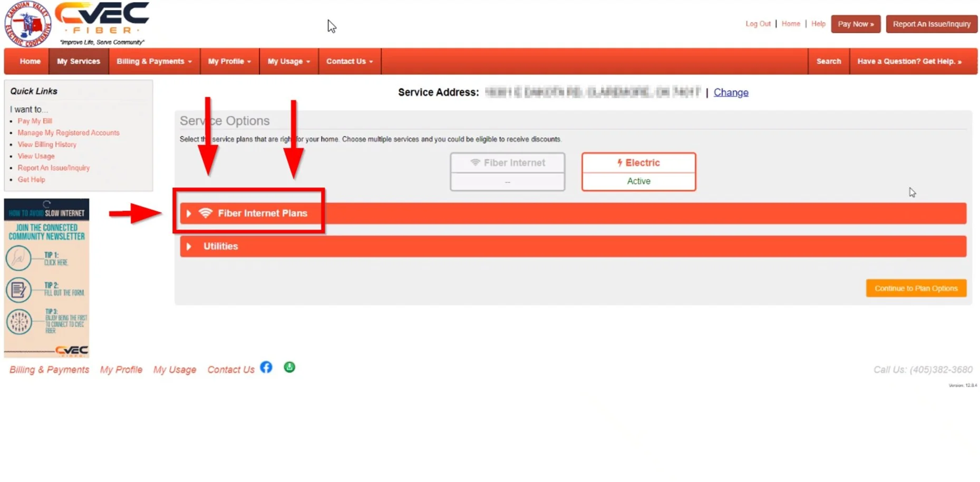Screen dimensions: 980x482
Task: Click Continue to Plan Options
Action: tap(916, 288)
